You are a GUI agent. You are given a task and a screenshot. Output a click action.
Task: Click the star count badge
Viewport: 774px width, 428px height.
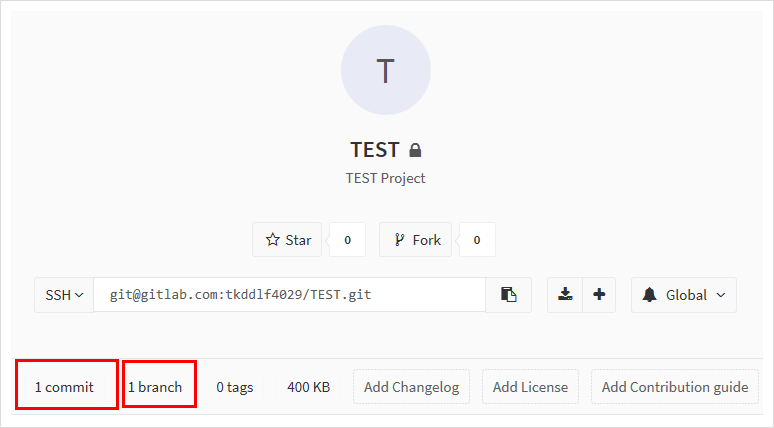348,240
